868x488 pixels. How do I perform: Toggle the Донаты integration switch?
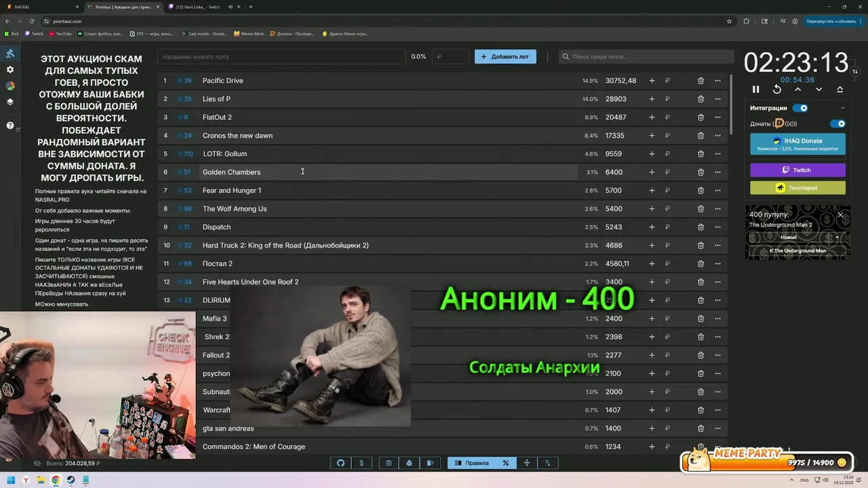[838, 124]
